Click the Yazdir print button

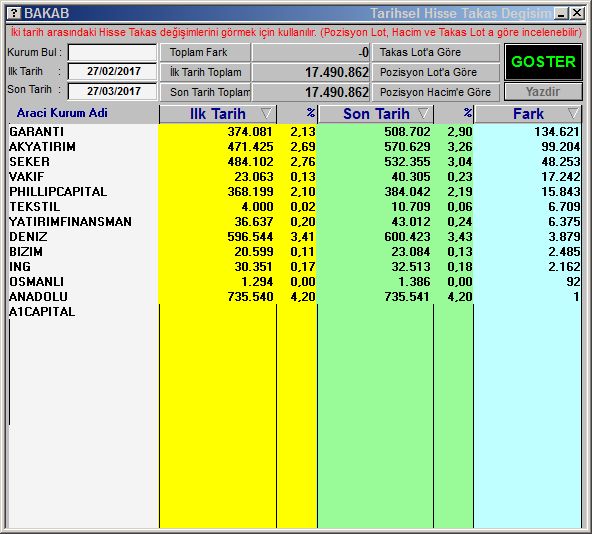pos(543,92)
